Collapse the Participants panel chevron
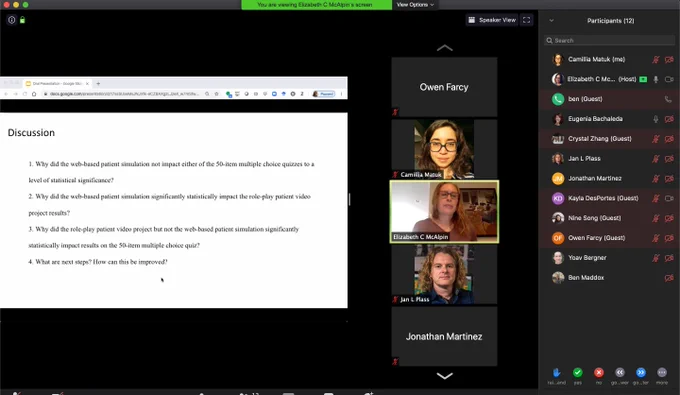 coord(552,20)
